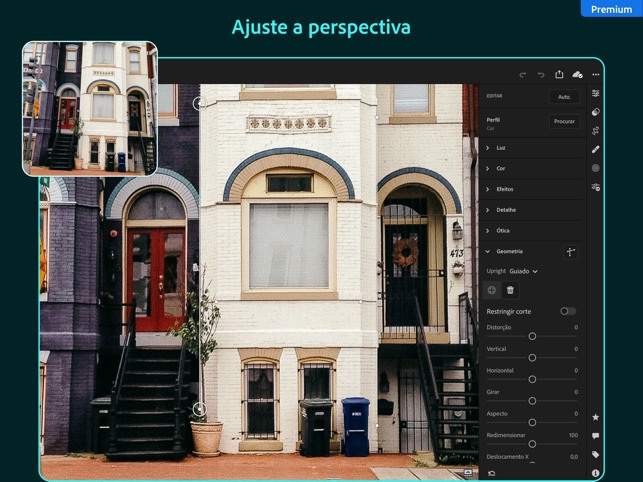Screen dimensions: 643x482
Task: Delete guides with the trash icon
Action: tap(510, 290)
